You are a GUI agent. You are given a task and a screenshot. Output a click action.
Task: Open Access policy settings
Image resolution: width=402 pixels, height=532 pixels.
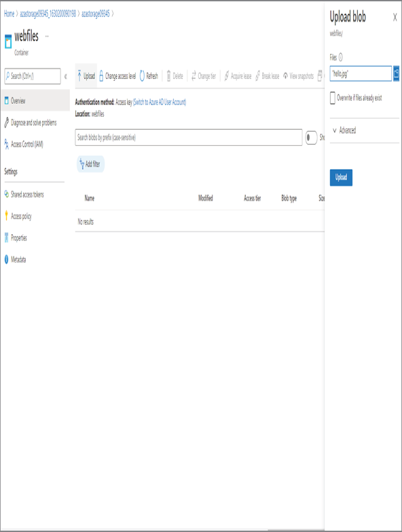coord(18,216)
